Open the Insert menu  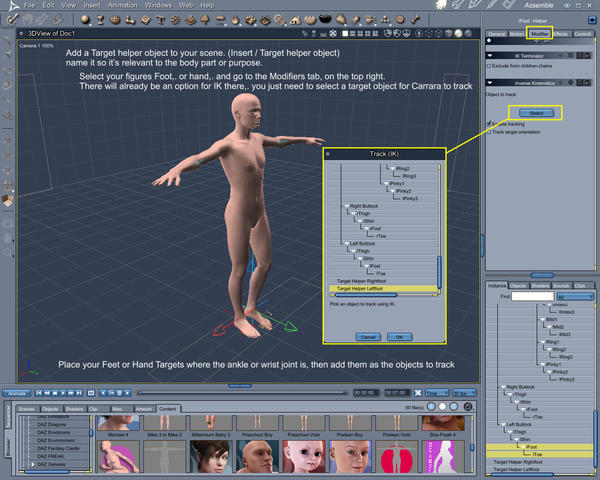[92, 5]
